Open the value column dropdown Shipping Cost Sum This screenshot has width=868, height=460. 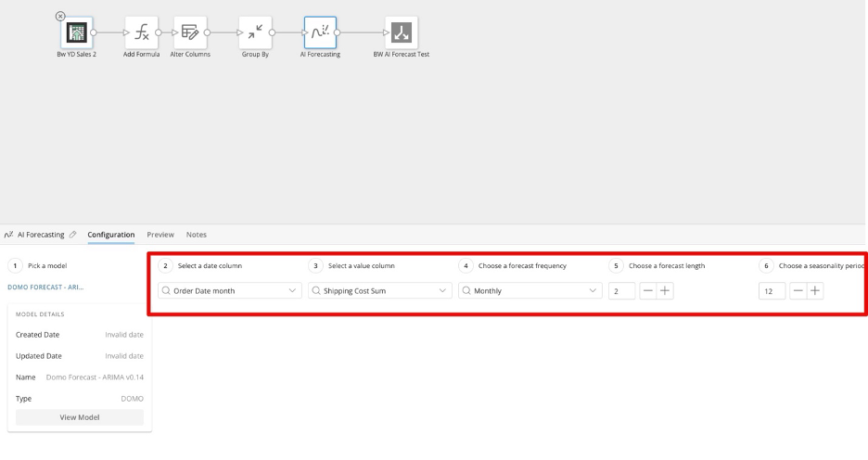[380, 290]
